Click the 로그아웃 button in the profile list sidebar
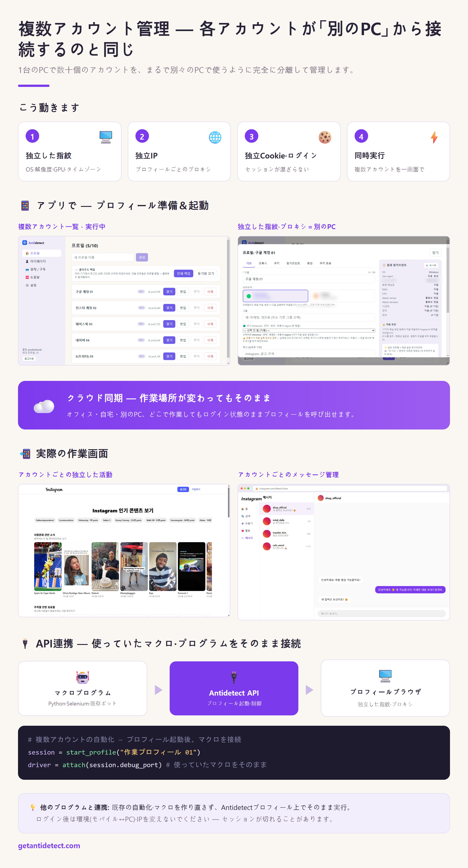This screenshot has width=468, height=868. 29,359
